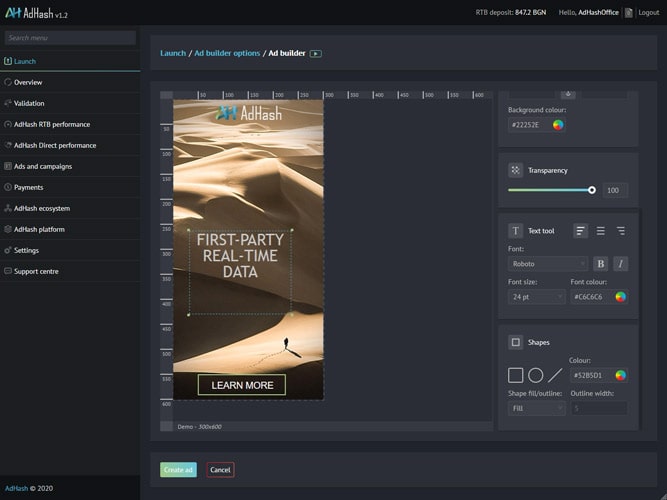Image resolution: width=667 pixels, height=500 pixels.
Task: Toggle italic text formatting
Action: click(x=620, y=264)
